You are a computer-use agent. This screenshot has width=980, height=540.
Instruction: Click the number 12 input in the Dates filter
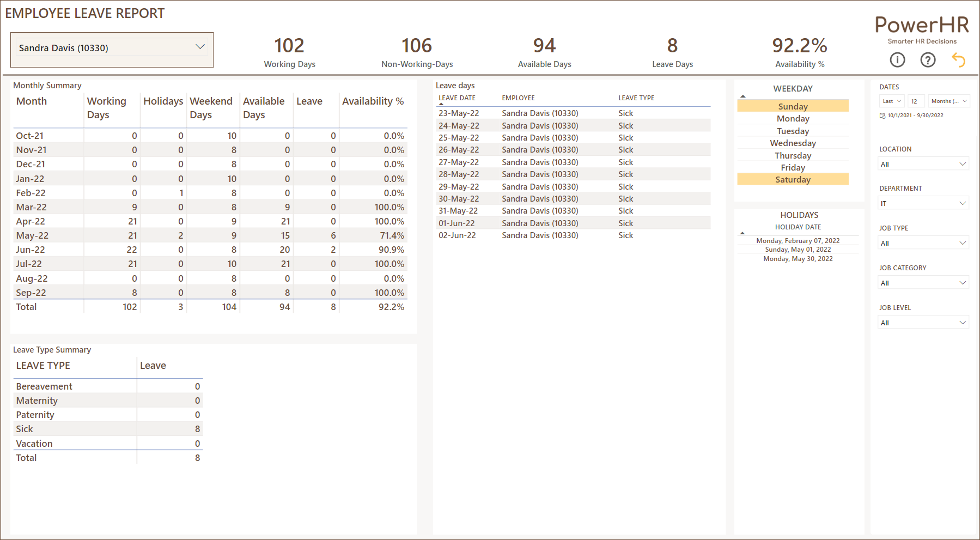point(916,101)
